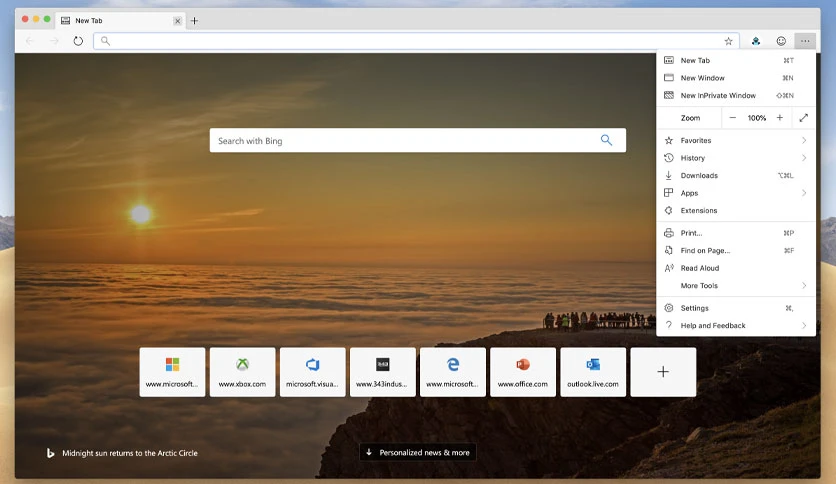Add a new quick link tile
The image size is (836, 484).
click(663, 372)
